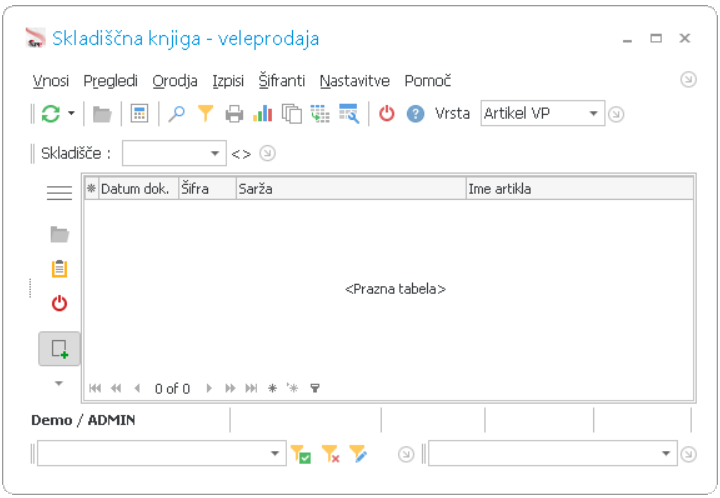Click the hamburger lines icon in sidebar
720x498 pixels.
[59, 192]
